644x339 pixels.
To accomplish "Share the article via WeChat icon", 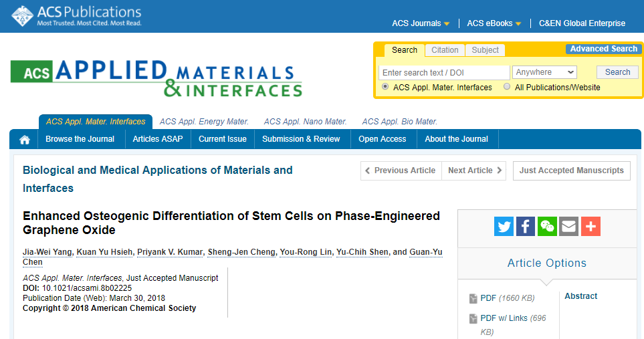I will pos(547,226).
